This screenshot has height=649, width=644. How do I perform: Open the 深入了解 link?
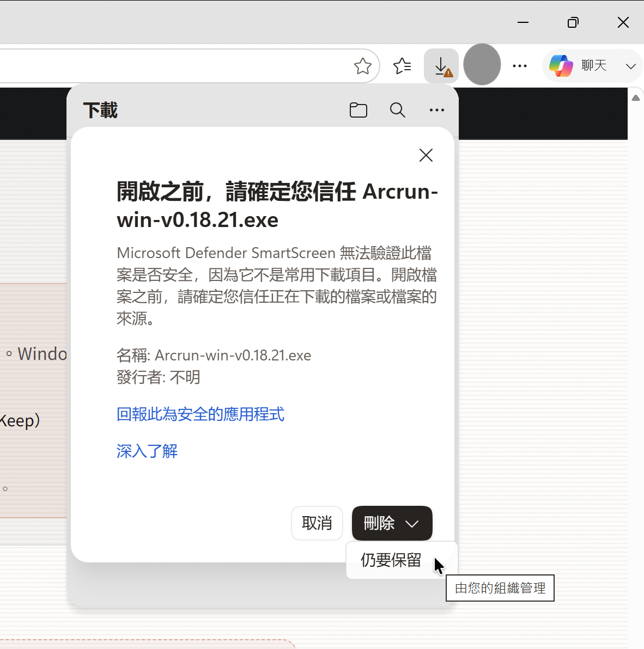pyautogui.click(x=147, y=451)
